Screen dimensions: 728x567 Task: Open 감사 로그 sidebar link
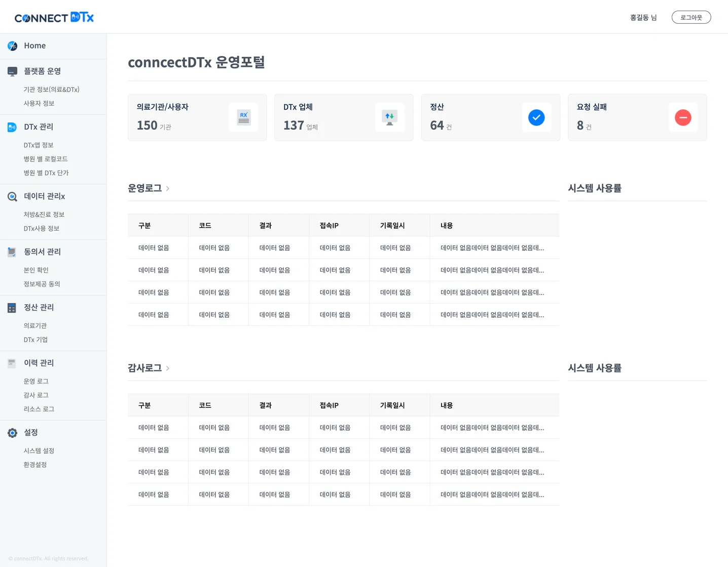click(35, 395)
